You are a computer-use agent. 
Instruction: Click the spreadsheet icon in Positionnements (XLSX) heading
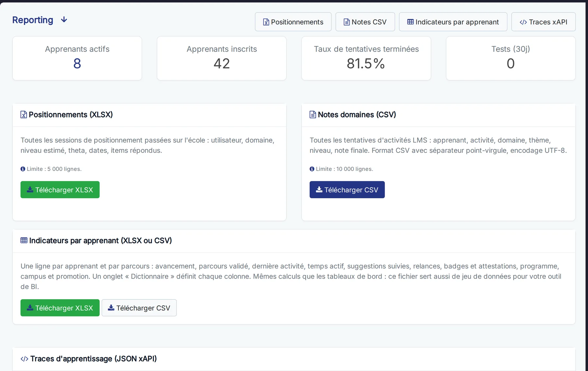pos(24,115)
